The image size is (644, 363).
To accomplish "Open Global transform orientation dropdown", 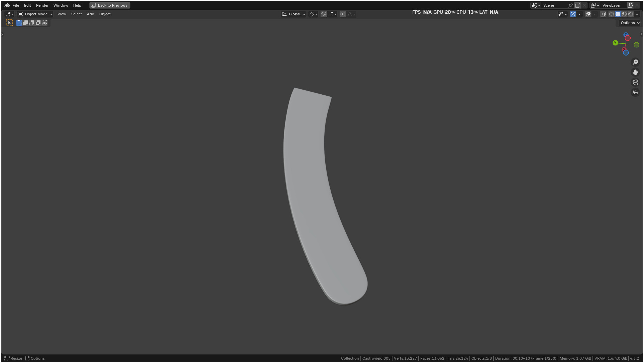I will (x=294, y=14).
